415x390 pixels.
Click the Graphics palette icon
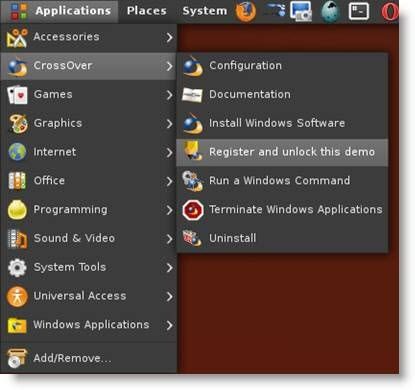(18, 124)
